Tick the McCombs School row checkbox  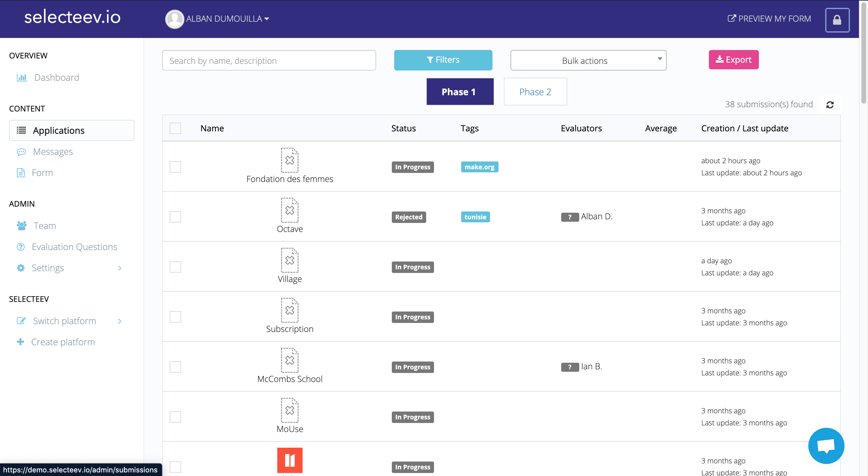(175, 367)
